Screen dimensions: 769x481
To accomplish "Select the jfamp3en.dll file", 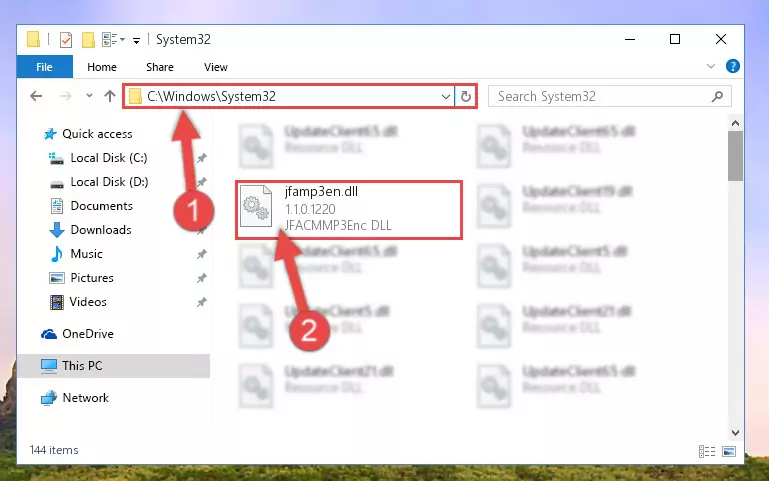I will coord(349,209).
